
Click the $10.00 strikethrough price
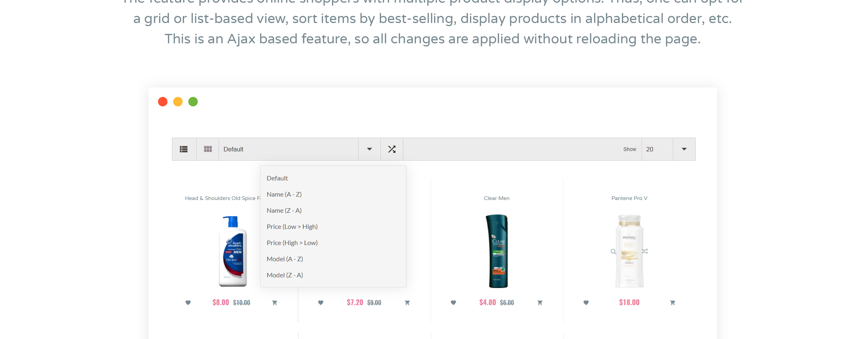point(242,303)
